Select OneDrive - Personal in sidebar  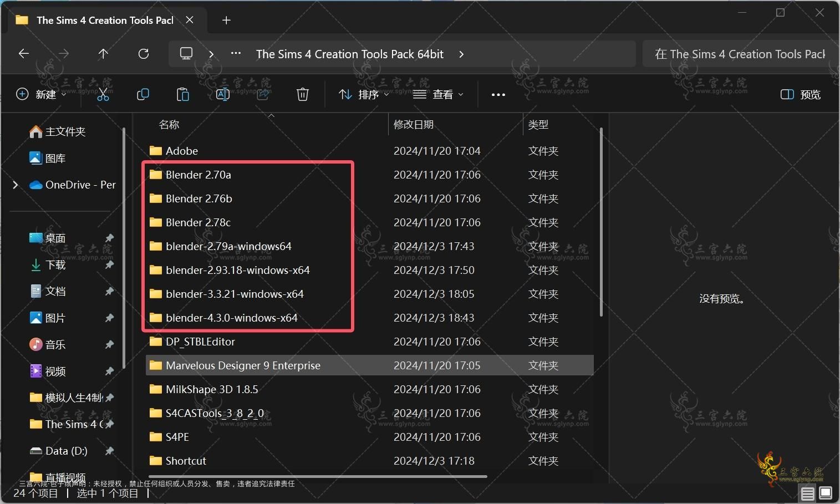point(72,185)
